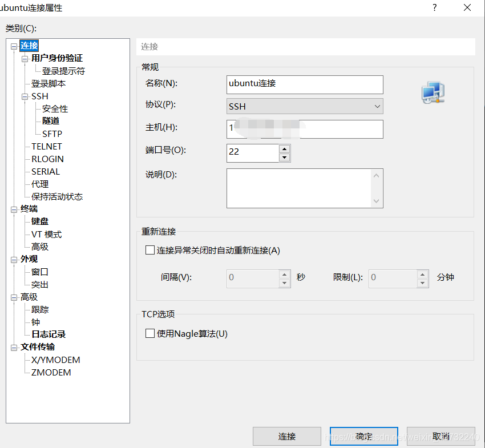The height and width of the screenshot is (448, 485).
Task: Collapse the 外观 tree node
Action: (x=14, y=260)
